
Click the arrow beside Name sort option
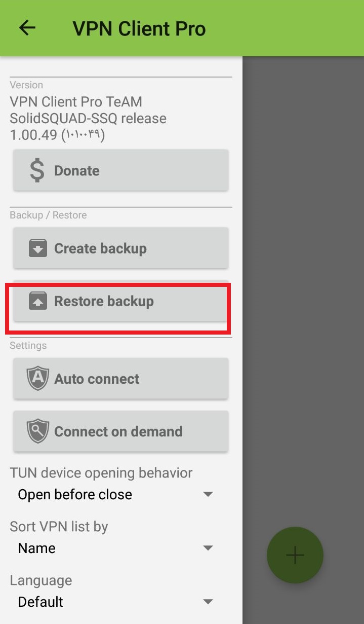tap(208, 548)
